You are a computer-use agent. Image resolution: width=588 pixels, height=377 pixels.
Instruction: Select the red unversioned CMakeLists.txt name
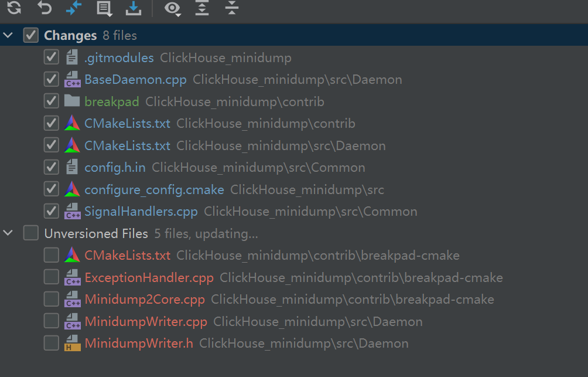tap(127, 255)
